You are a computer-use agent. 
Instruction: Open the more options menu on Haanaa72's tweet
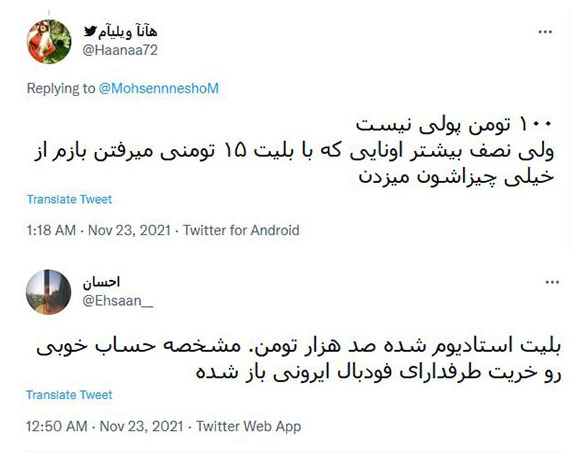click(545, 32)
